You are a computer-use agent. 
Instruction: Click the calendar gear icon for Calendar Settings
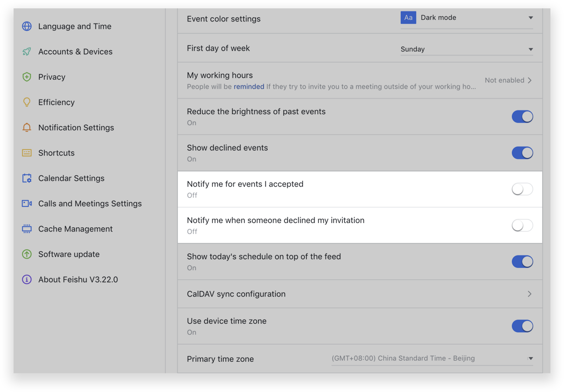pyautogui.click(x=27, y=178)
